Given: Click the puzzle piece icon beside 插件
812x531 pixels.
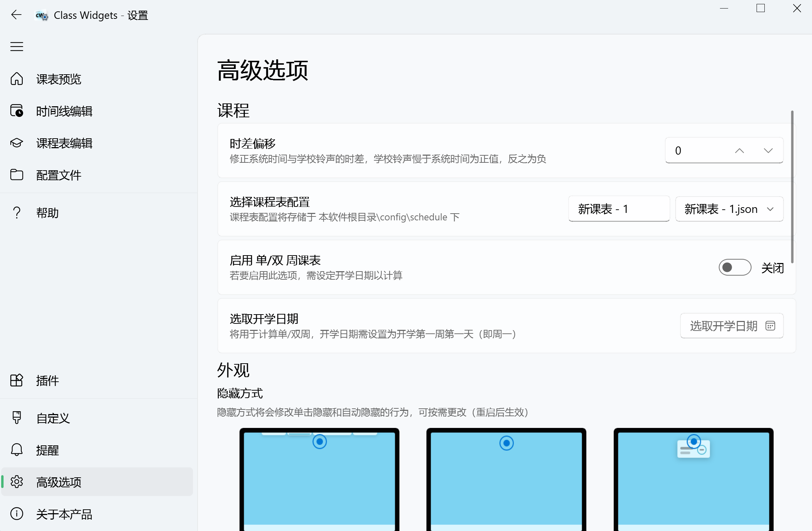Looking at the screenshot, I should click(x=17, y=380).
